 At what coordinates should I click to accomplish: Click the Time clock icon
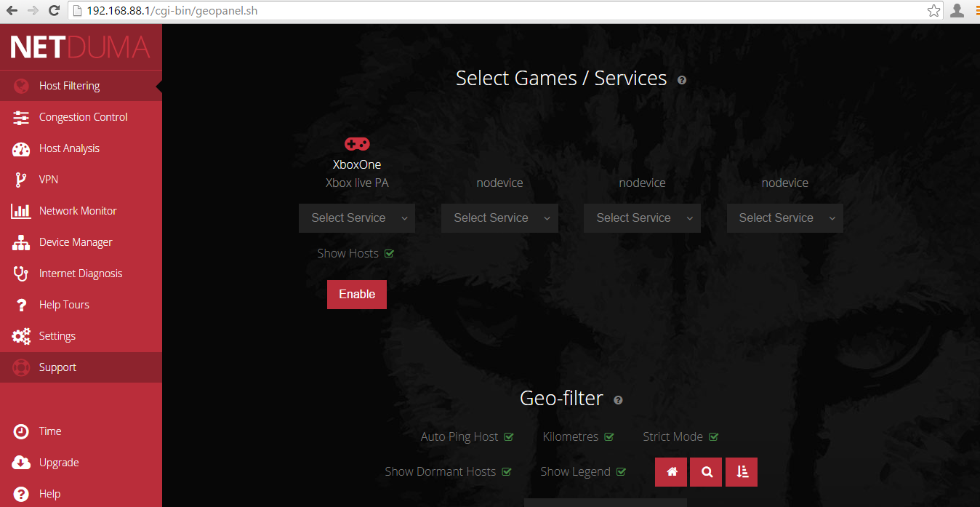[21, 431]
